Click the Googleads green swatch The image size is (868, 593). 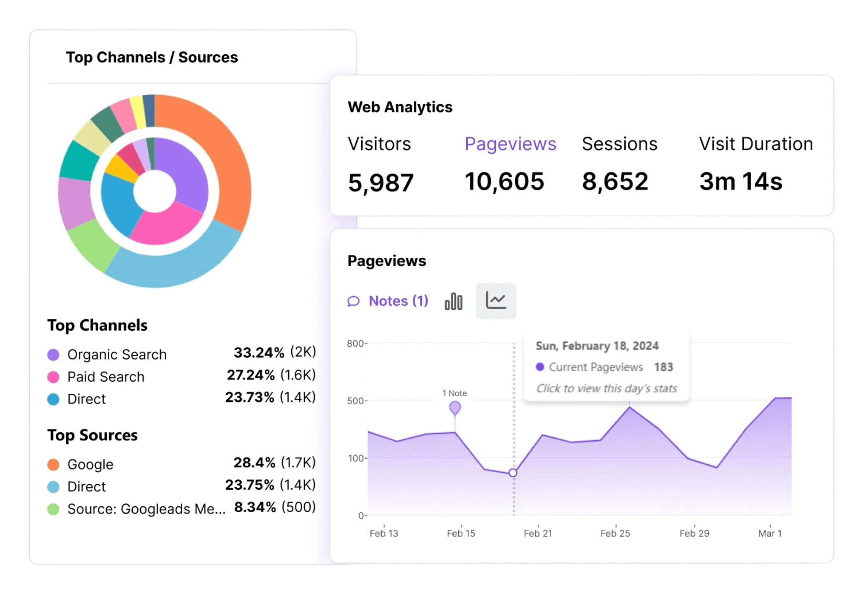click(53, 509)
